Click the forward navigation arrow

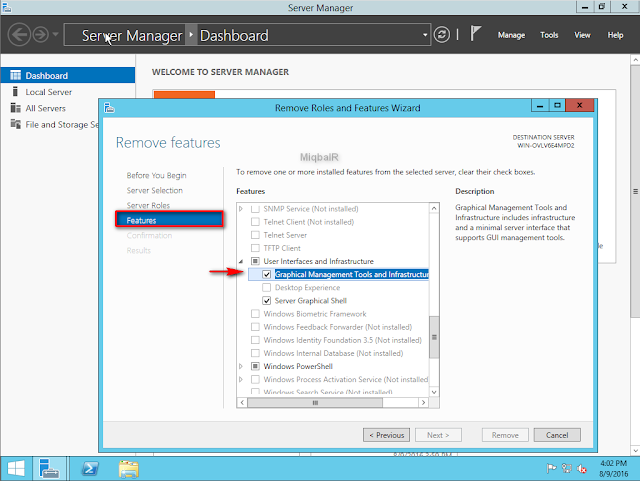[41, 35]
